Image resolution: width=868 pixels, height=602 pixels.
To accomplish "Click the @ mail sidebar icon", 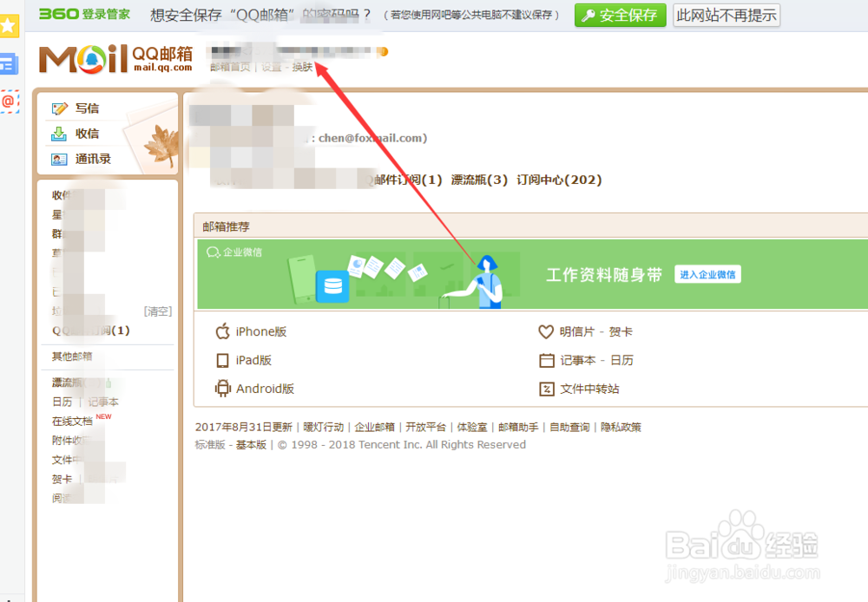I will (9, 101).
